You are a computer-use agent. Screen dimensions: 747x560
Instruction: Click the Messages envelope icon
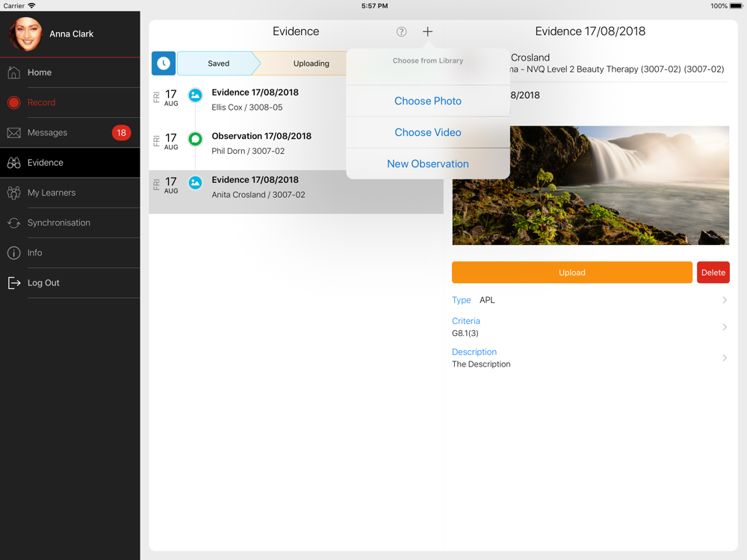tap(13, 132)
